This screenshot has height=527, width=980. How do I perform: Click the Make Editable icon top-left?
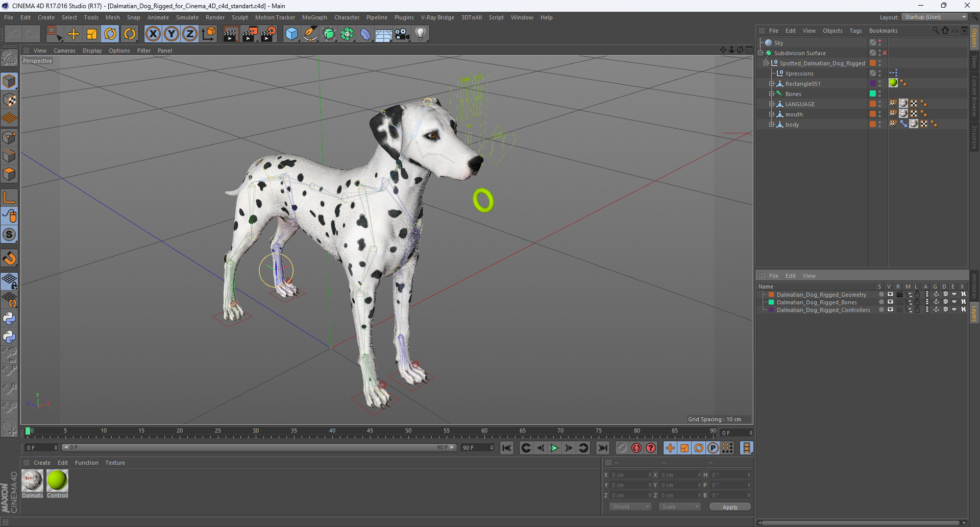pos(10,58)
